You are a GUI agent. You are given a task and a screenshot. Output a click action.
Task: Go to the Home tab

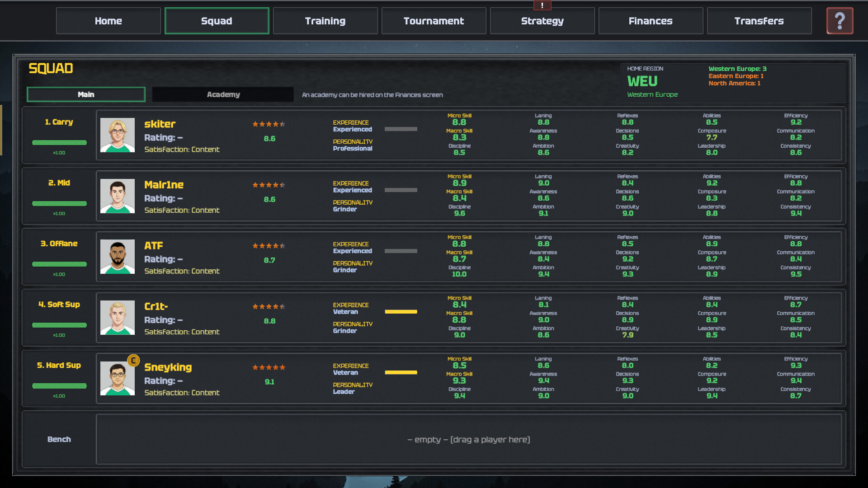tap(108, 21)
